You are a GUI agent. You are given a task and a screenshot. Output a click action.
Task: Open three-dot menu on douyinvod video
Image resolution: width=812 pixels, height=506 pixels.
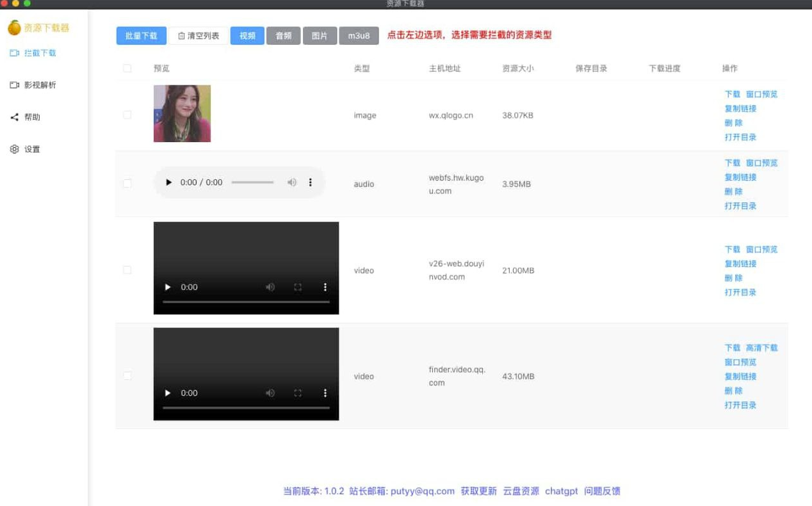click(x=325, y=287)
